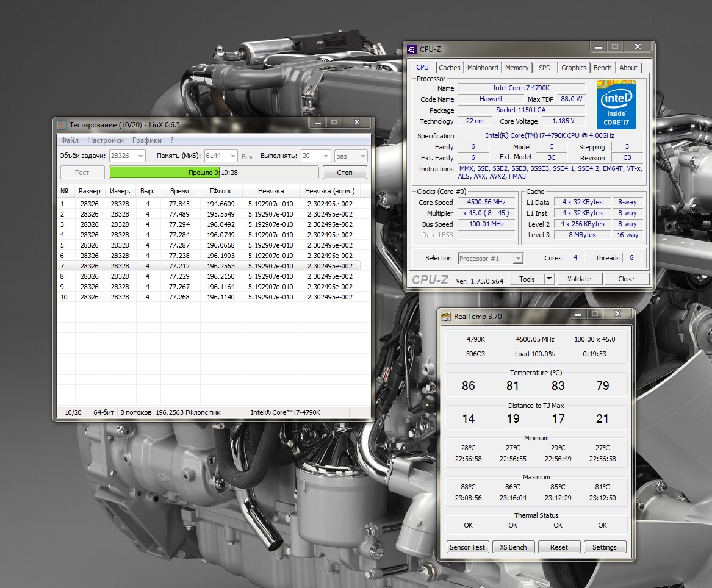Switch to the Graphics tab in CPU-Z
The image size is (712, 588).
tap(574, 68)
